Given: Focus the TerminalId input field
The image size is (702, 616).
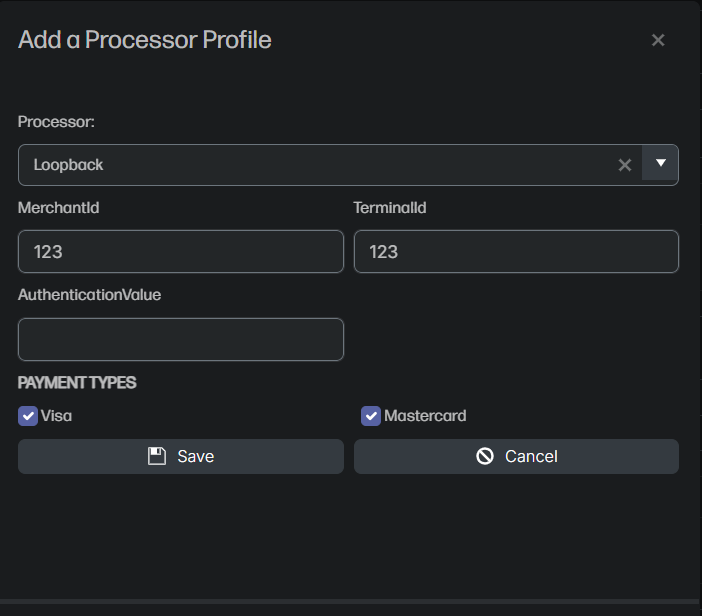Looking at the screenshot, I should click(516, 252).
